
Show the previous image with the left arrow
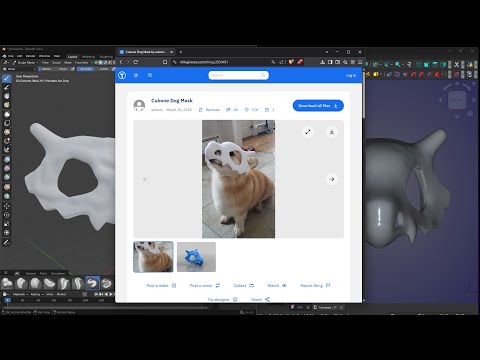click(145, 179)
